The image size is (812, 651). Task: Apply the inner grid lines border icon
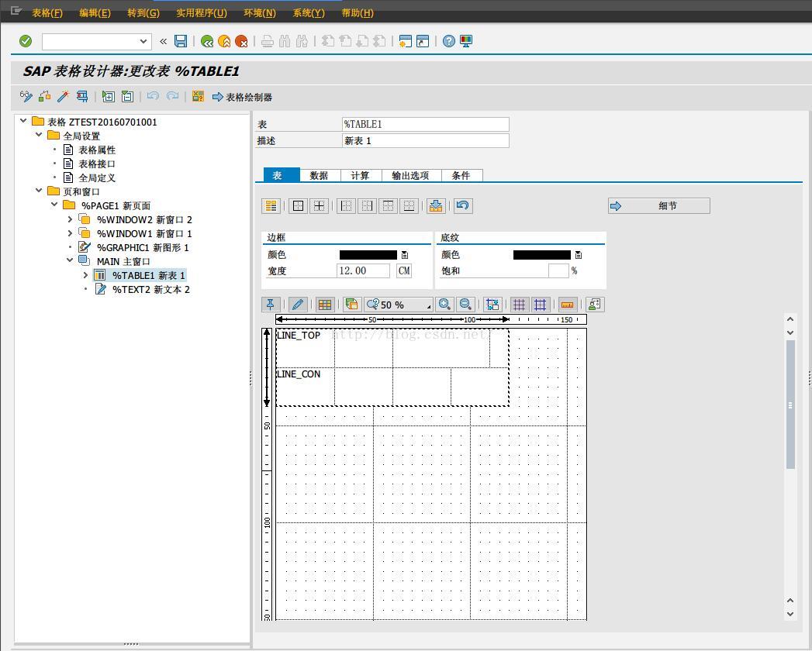coord(319,206)
